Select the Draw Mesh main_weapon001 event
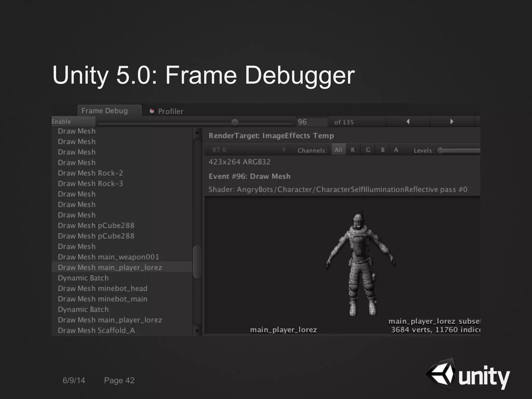532x399 pixels. click(x=122, y=257)
